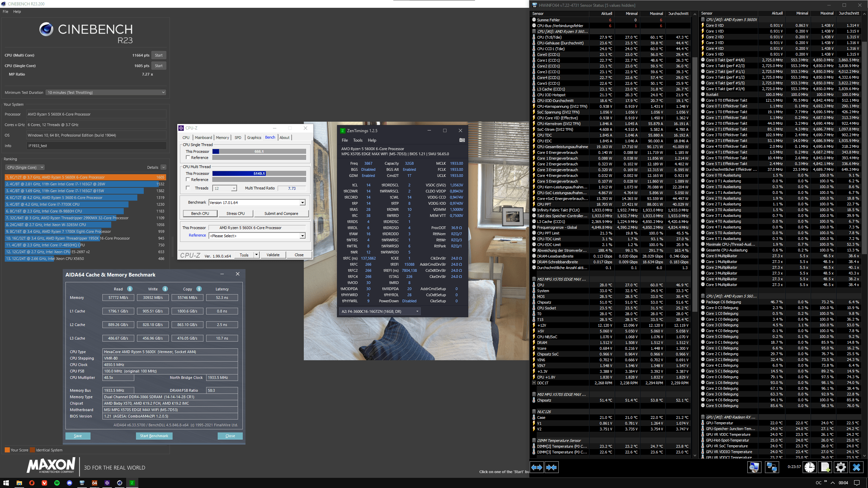Reset HWiNFO sensor timer clock icon
868x488 pixels.
click(810, 467)
